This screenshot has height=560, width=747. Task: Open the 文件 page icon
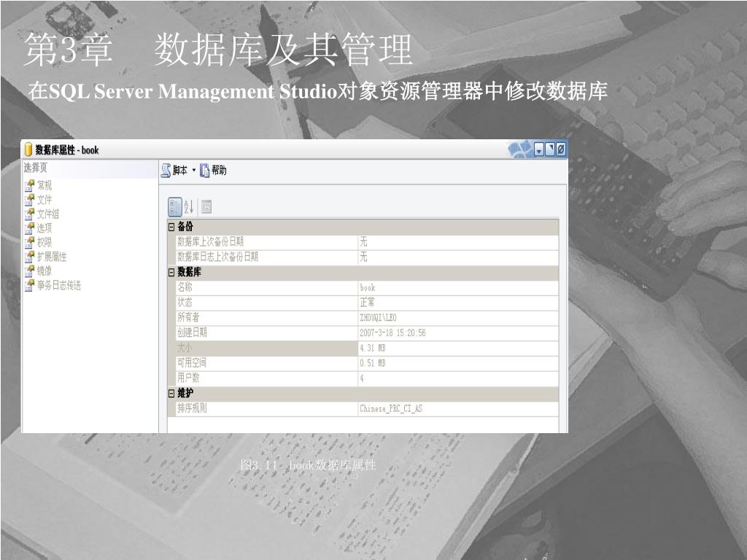click(x=29, y=200)
